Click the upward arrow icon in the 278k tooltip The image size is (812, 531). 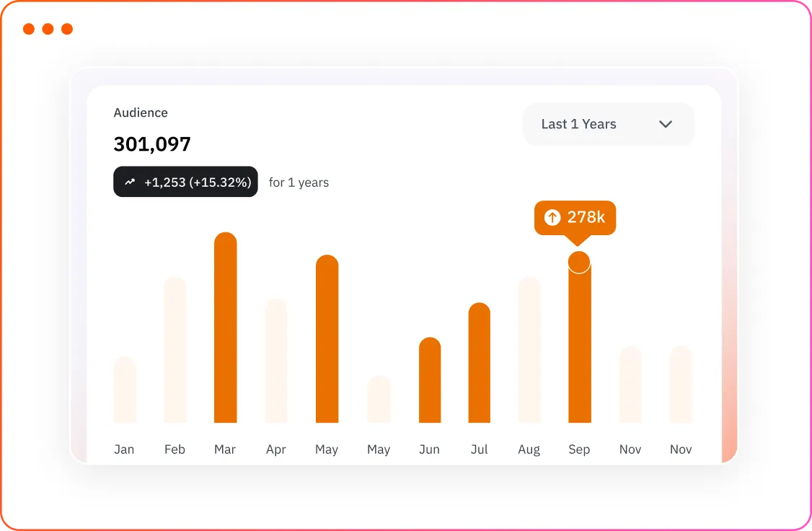tap(553, 217)
